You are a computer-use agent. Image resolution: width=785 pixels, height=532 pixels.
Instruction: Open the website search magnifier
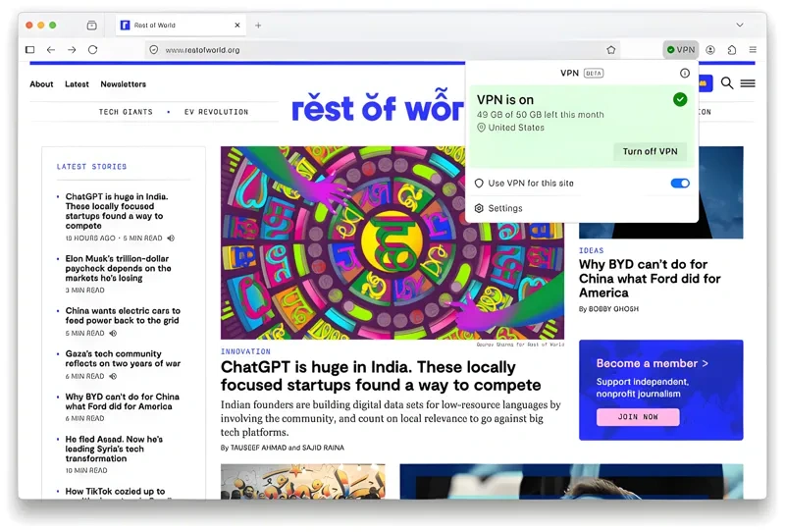[727, 83]
